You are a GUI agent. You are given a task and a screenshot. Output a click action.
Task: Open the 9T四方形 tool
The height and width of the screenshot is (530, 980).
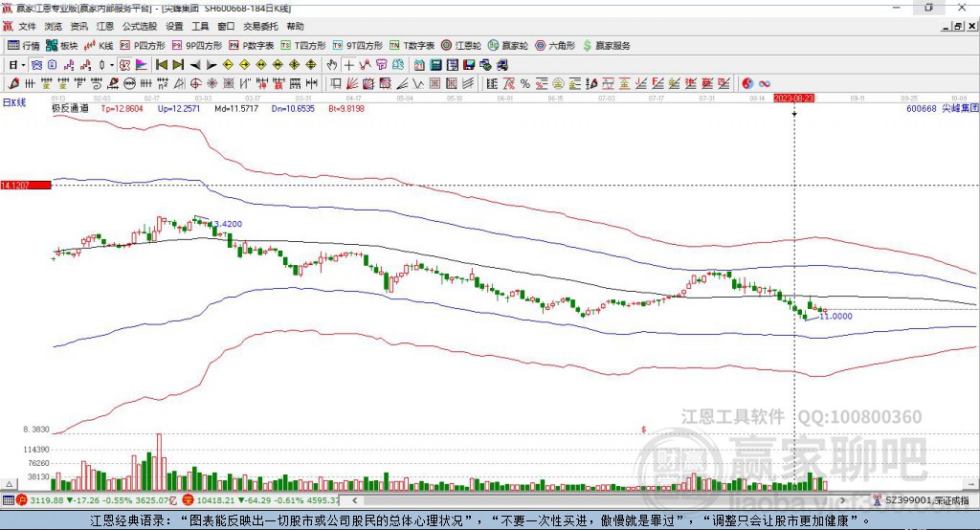tap(358, 46)
